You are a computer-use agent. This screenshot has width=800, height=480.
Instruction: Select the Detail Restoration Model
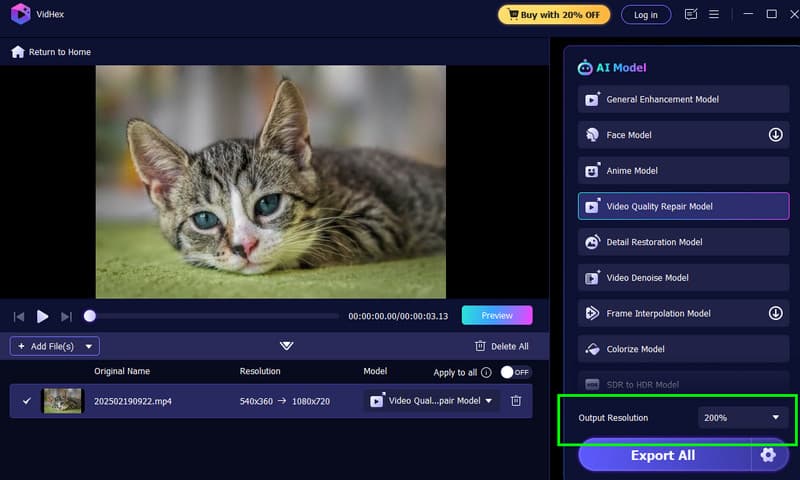pyautogui.click(x=683, y=242)
